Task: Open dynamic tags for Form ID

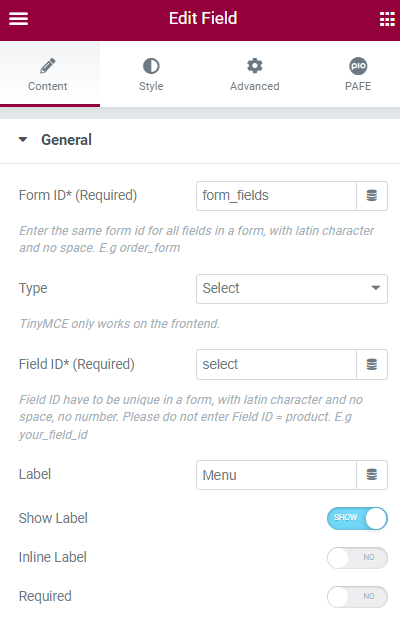Action: tap(372, 195)
